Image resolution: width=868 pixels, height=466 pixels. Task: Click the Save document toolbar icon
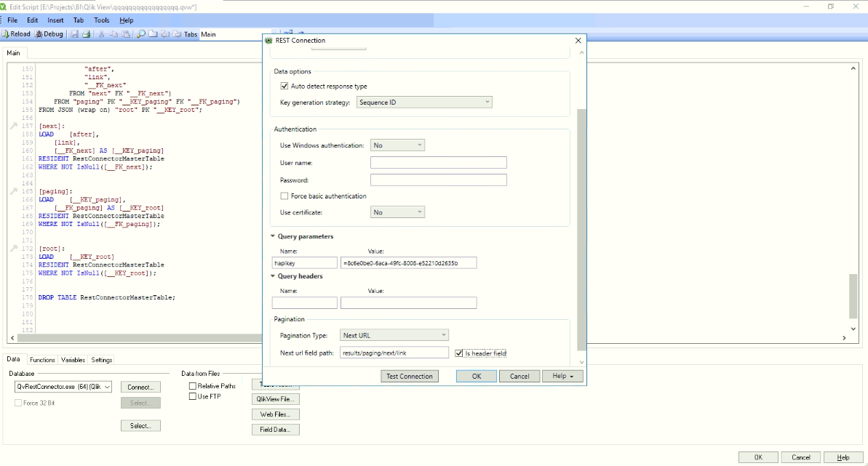point(74,34)
